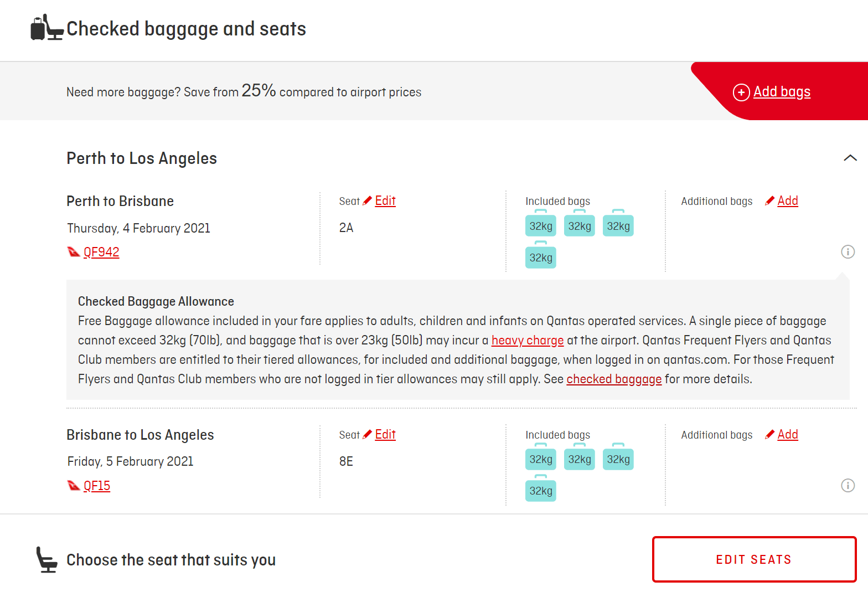Open the checked baggage details link
Image resolution: width=868 pixels, height=597 pixels.
coord(614,379)
